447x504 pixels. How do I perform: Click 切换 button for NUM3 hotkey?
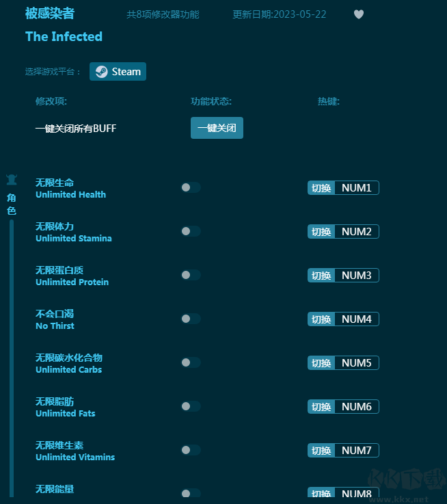point(321,275)
